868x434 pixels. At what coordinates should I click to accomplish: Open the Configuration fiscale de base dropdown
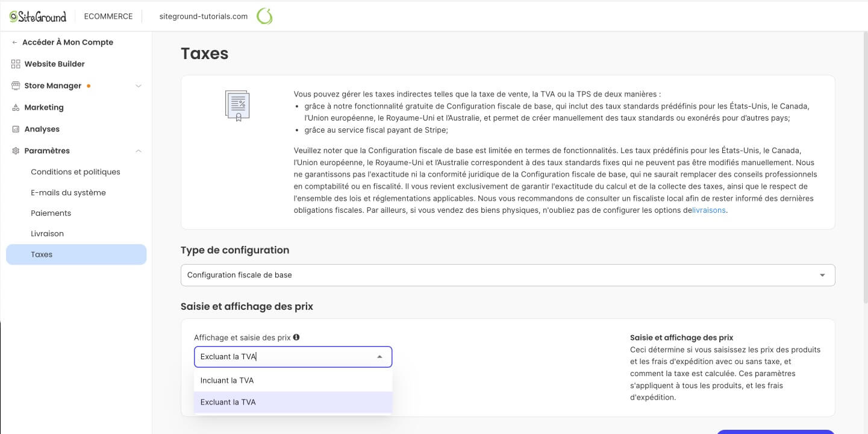tap(508, 275)
